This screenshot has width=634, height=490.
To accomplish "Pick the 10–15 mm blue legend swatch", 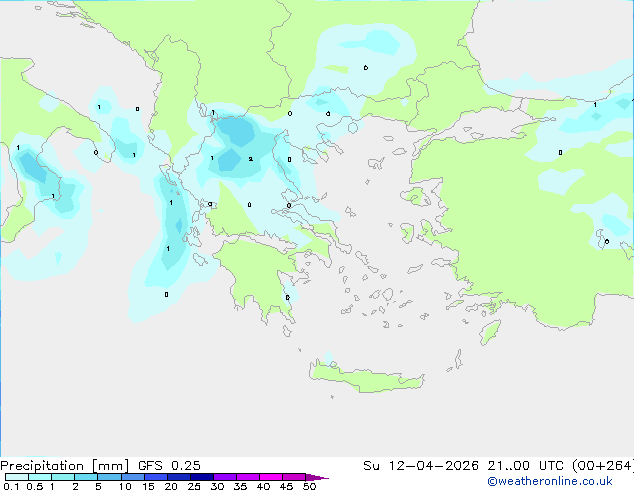I will [132, 477].
